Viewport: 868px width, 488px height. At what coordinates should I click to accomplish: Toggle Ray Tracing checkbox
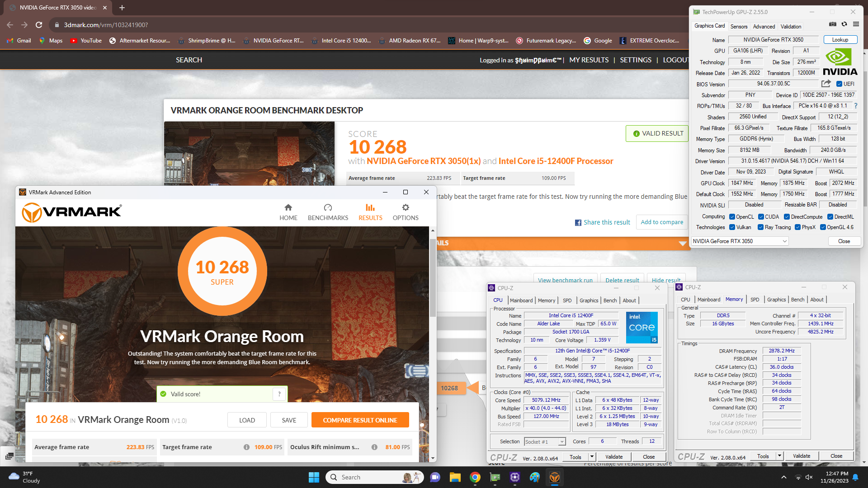click(x=761, y=227)
